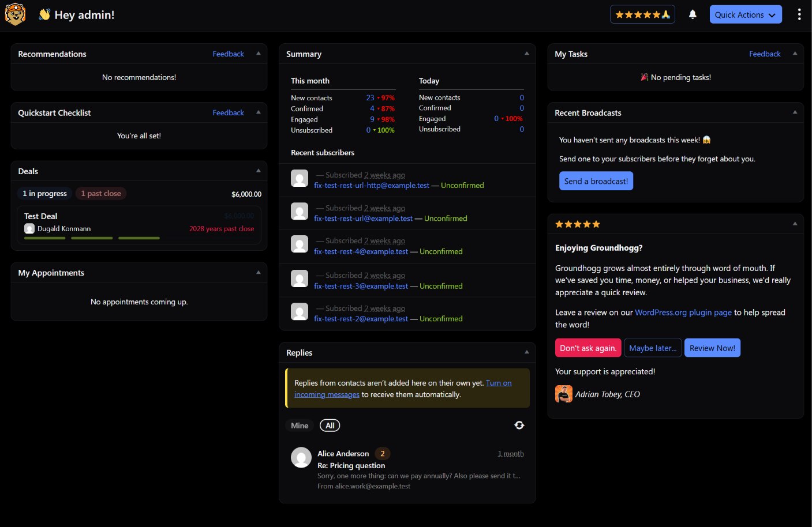This screenshot has height=527, width=812.
Task: Open fix-test-rest-3@example.test contact
Action: click(361, 286)
